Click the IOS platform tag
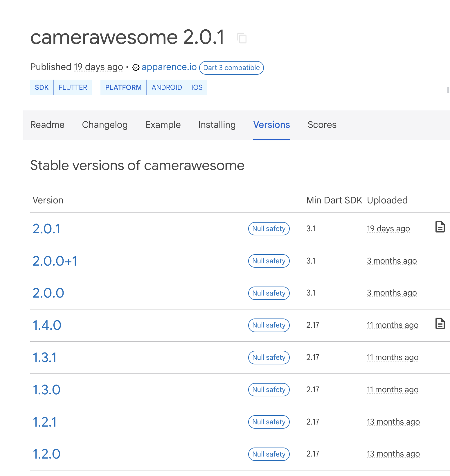The width and height of the screenshot is (450, 476). (x=197, y=87)
